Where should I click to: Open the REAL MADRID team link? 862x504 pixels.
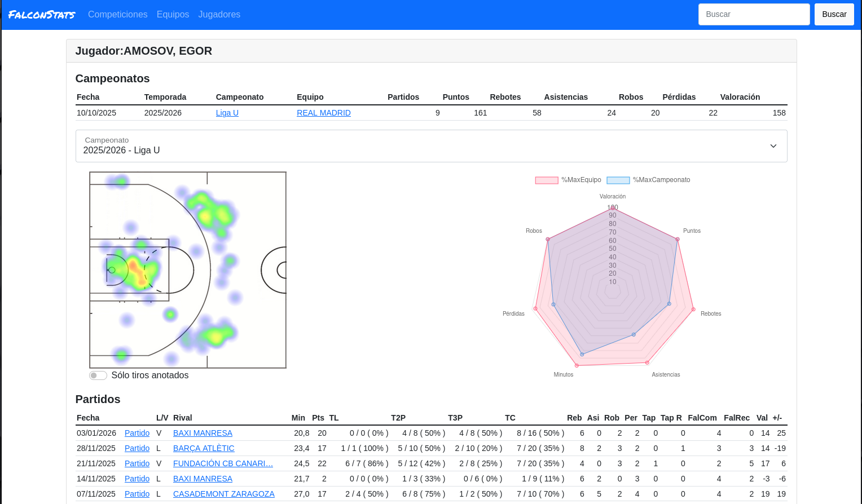click(323, 113)
